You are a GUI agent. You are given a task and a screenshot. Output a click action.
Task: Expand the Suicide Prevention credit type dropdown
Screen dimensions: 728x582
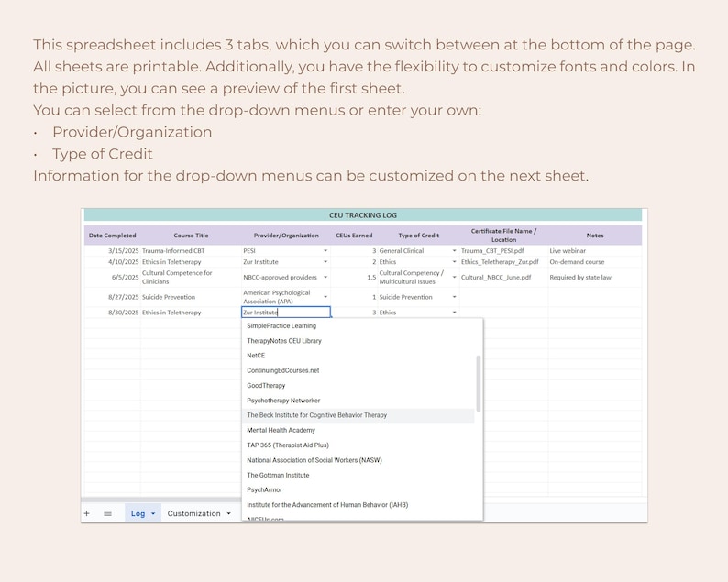pos(454,297)
